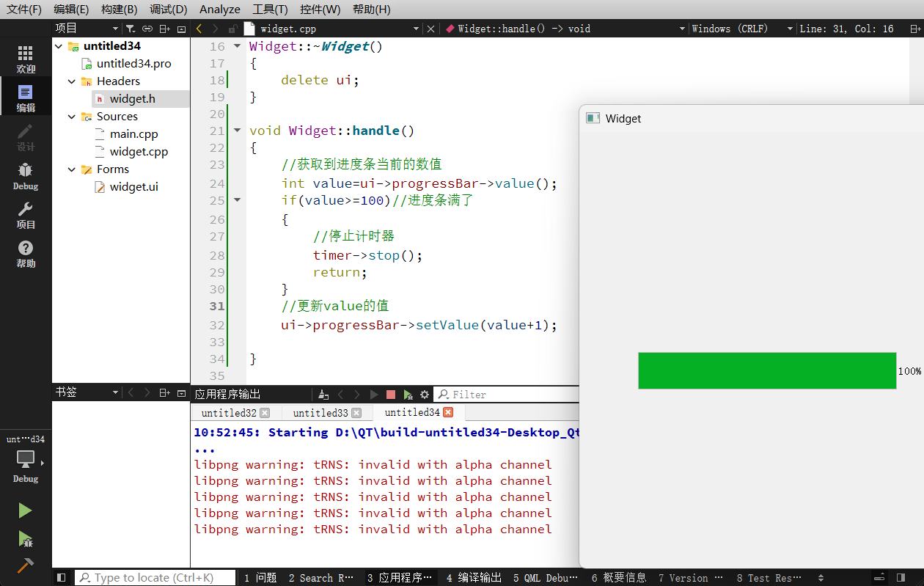
Task: Open the 6 概要信息 general messages pane
Action: point(619,578)
